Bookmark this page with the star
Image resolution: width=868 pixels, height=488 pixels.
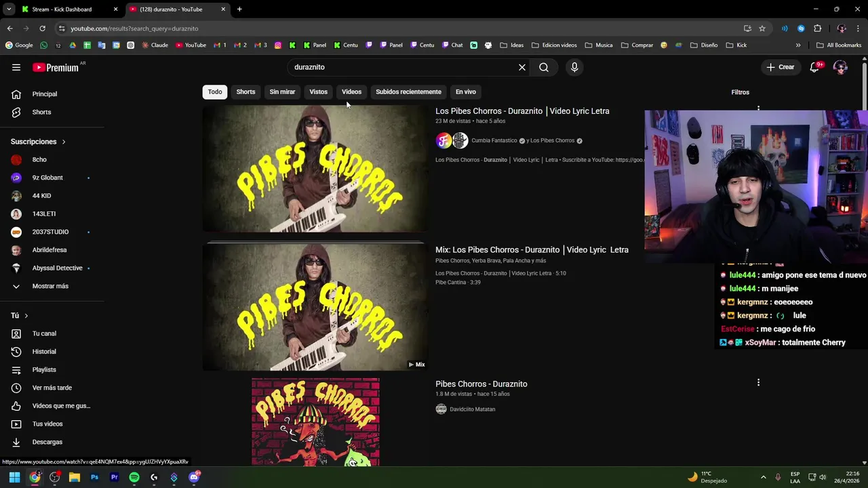762,28
